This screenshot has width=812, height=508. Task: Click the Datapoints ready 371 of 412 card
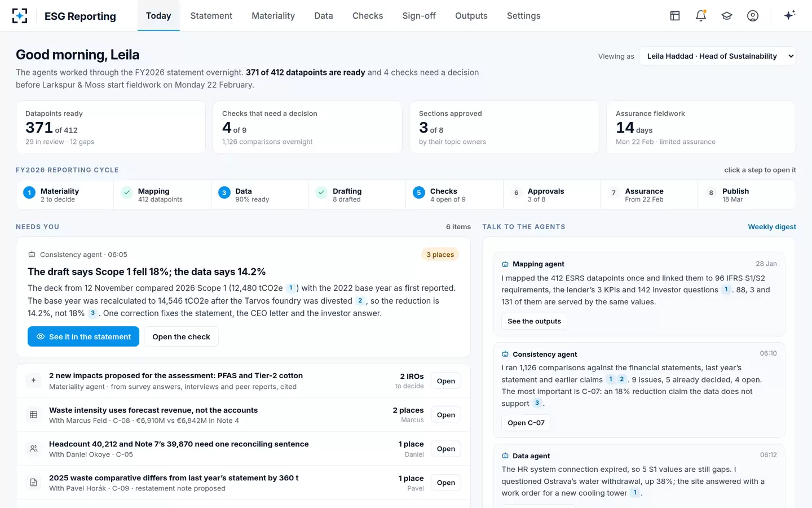tap(111, 127)
